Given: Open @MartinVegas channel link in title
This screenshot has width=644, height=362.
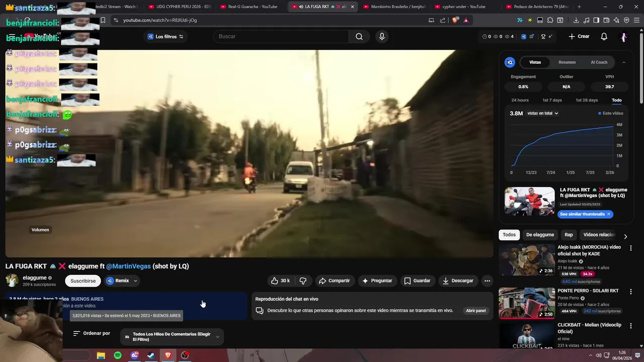Looking at the screenshot, I should (x=128, y=266).
